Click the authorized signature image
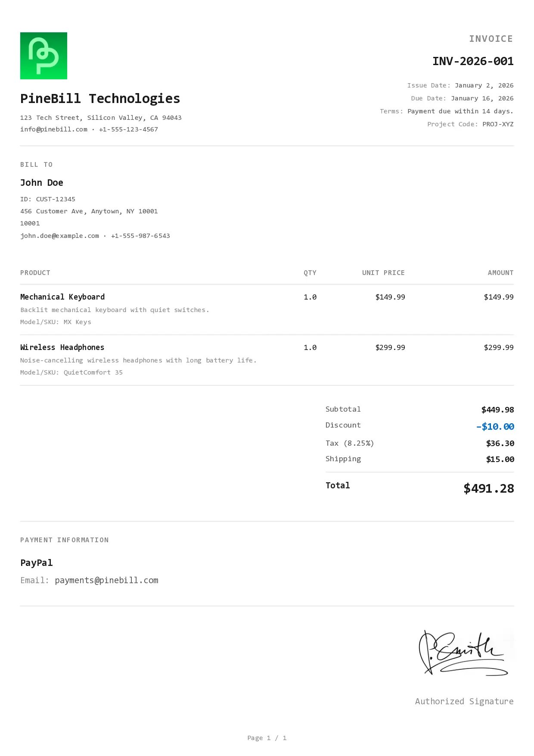 point(464,653)
